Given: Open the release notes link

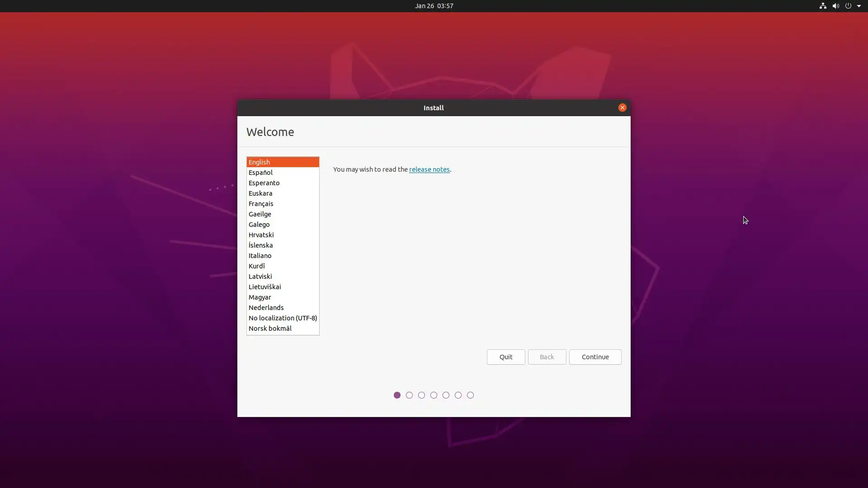Looking at the screenshot, I should 429,169.
